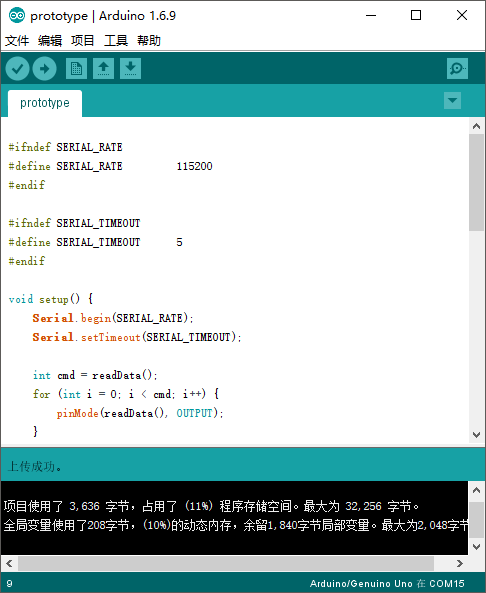Click the Arduino/Genuino Uno COM15 status text
This screenshot has width=486, height=593.
[387, 584]
